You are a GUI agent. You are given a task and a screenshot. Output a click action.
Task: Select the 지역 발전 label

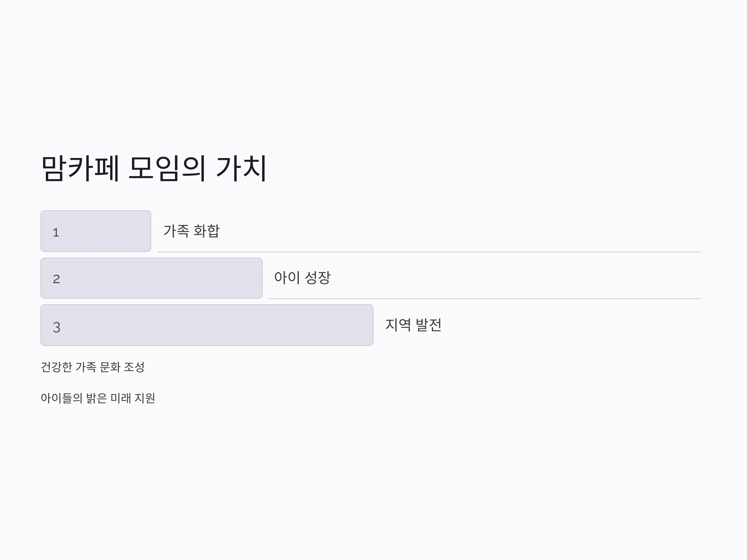click(x=413, y=325)
